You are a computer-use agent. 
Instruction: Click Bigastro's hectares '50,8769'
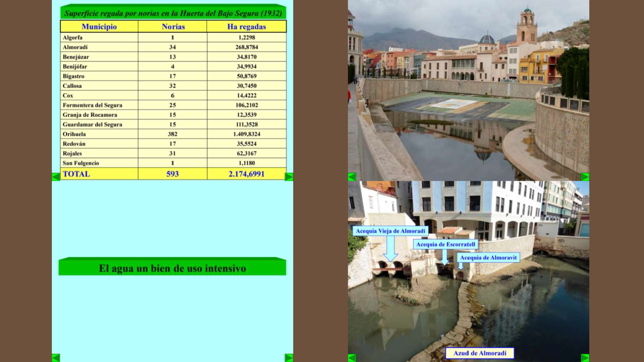(247, 76)
